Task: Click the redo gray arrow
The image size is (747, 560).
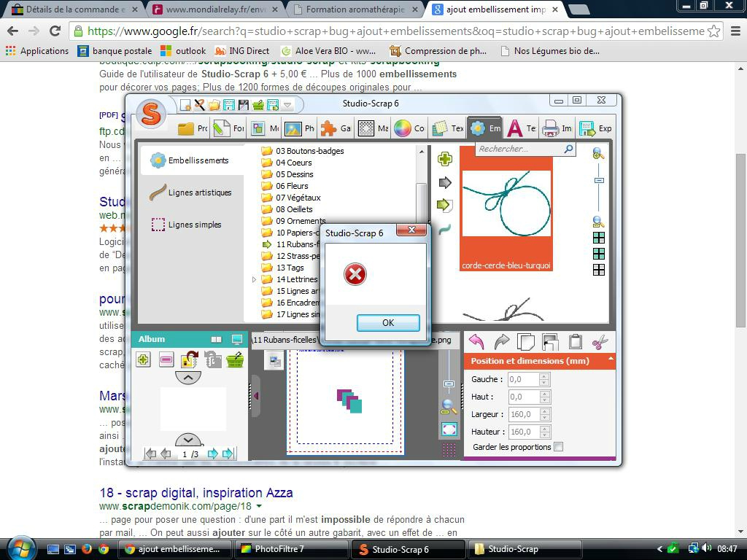Action: pos(502,342)
